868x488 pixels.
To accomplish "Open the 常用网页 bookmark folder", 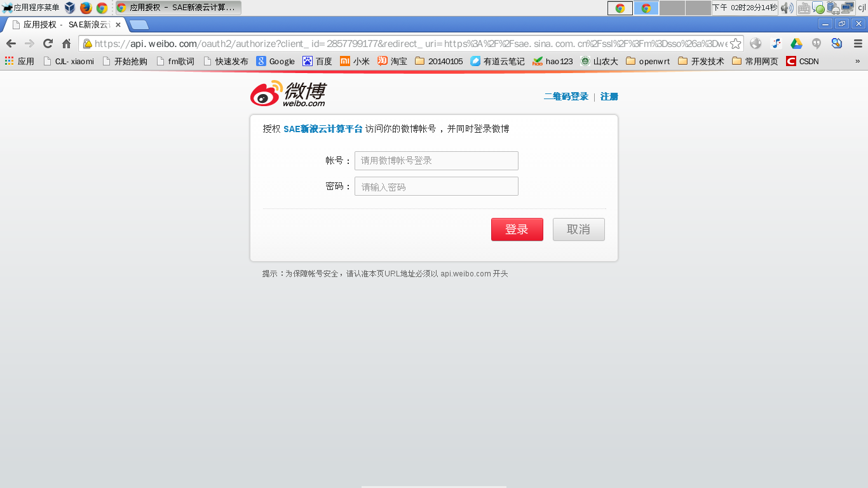I will (755, 61).
